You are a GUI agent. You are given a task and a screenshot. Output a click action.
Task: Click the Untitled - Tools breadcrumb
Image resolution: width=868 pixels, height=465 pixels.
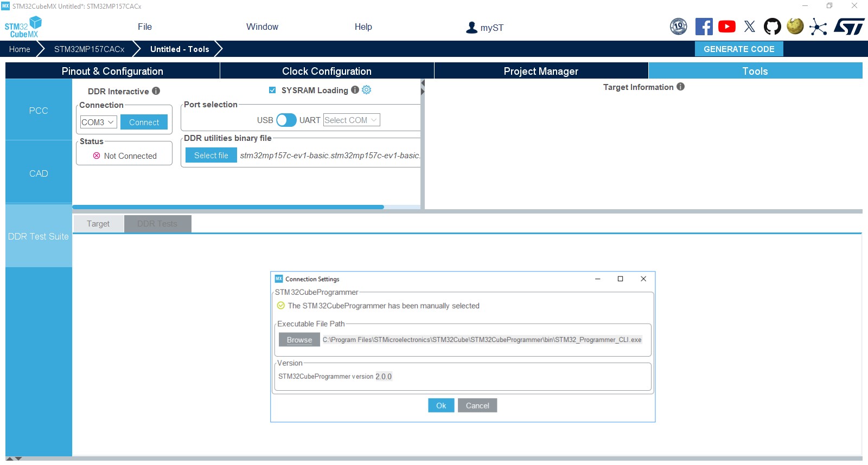180,49
